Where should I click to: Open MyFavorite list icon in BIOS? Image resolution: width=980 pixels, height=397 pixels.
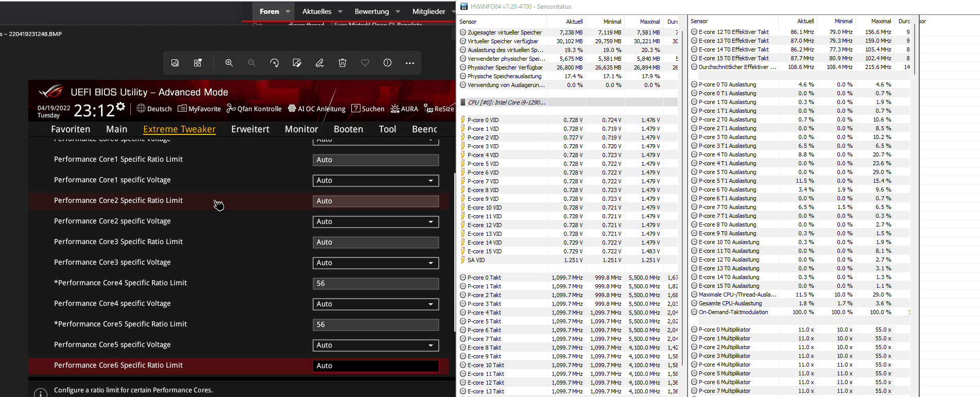182,108
